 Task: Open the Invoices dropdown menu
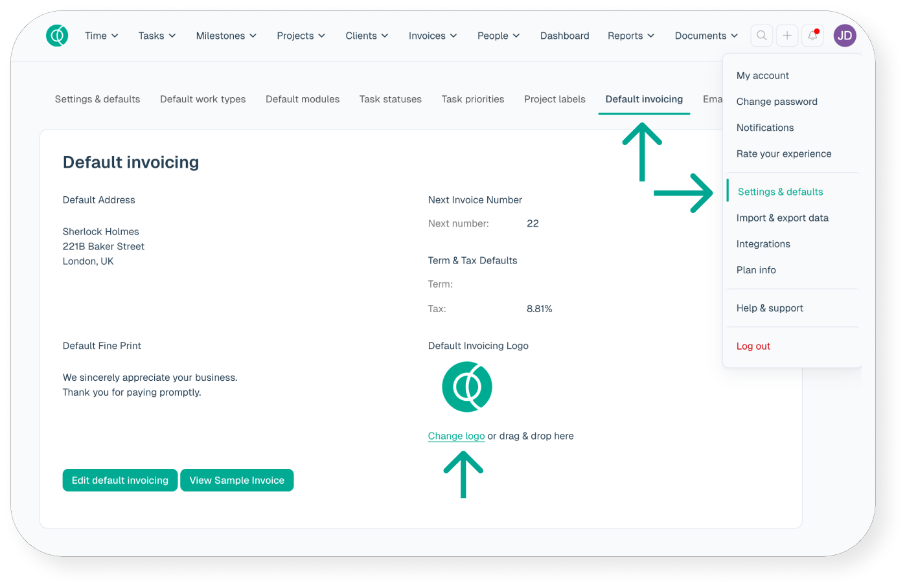(x=432, y=36)
